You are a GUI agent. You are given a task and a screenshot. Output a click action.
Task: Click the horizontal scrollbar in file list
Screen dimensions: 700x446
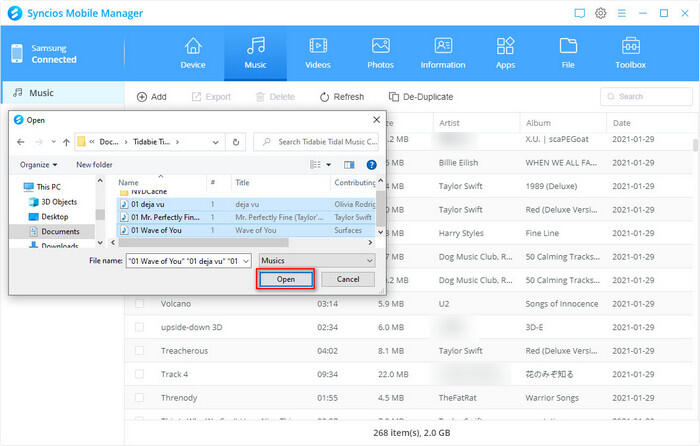204,242
